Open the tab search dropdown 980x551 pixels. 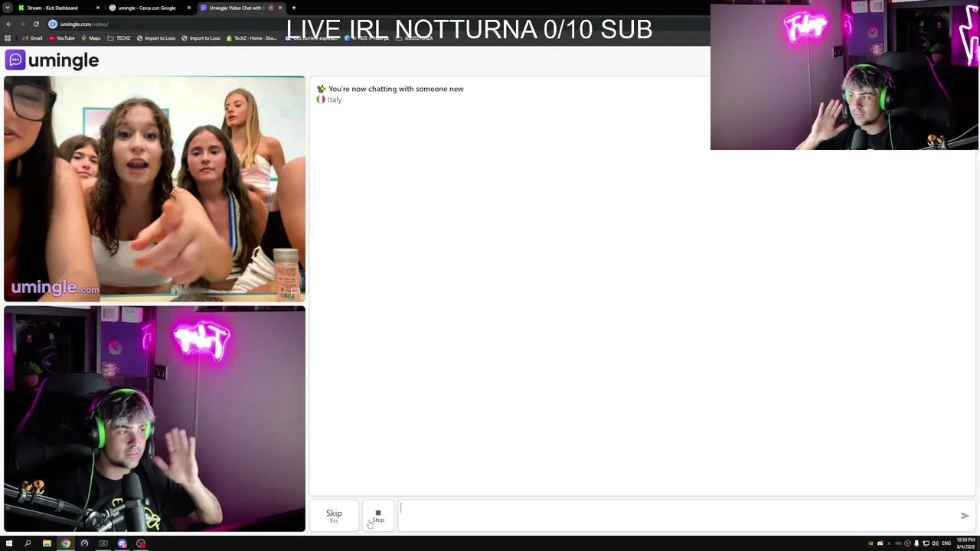[x=8, y=8]
